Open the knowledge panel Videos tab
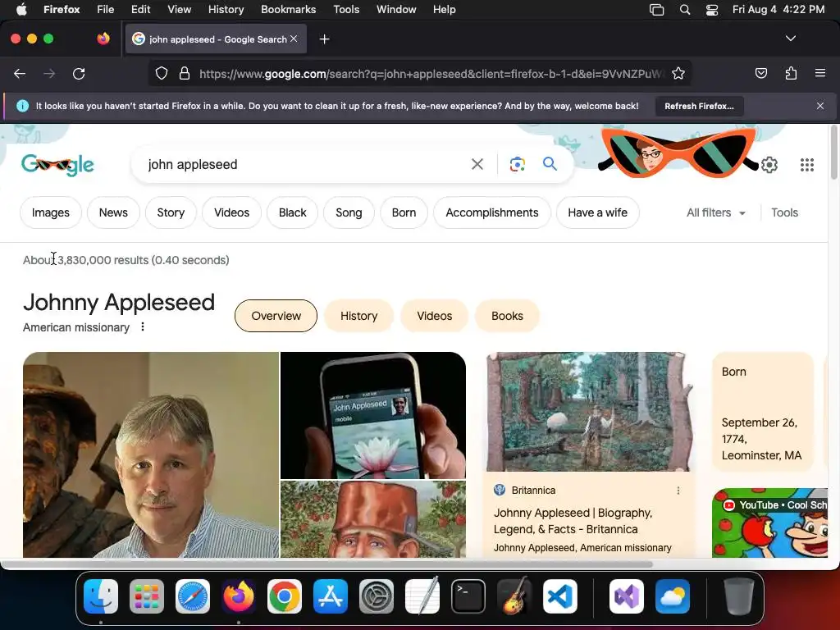The image size is (840, 630). [x=435, y=316]
